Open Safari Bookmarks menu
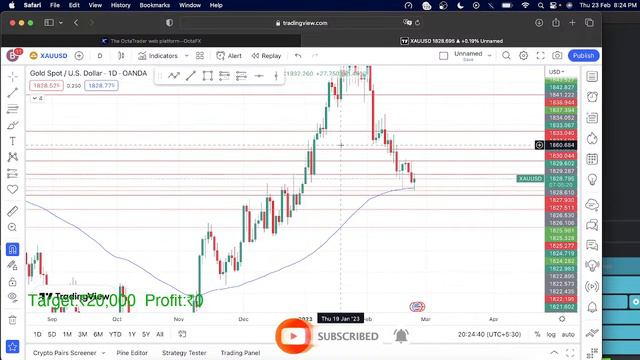 coord(154,5)
